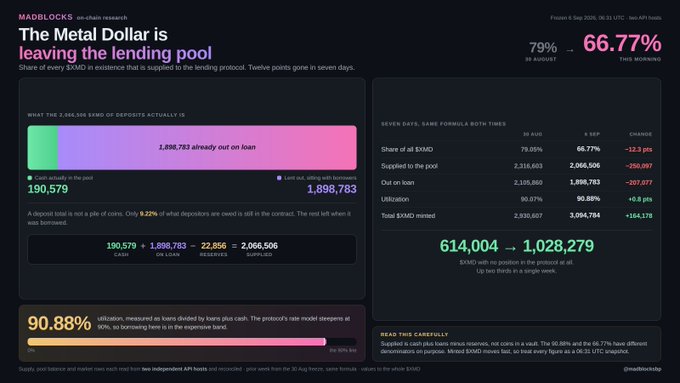Click 'Supplied to the pool' row label
The height and width of the screenshot is (383, 680).
(409, 166)
